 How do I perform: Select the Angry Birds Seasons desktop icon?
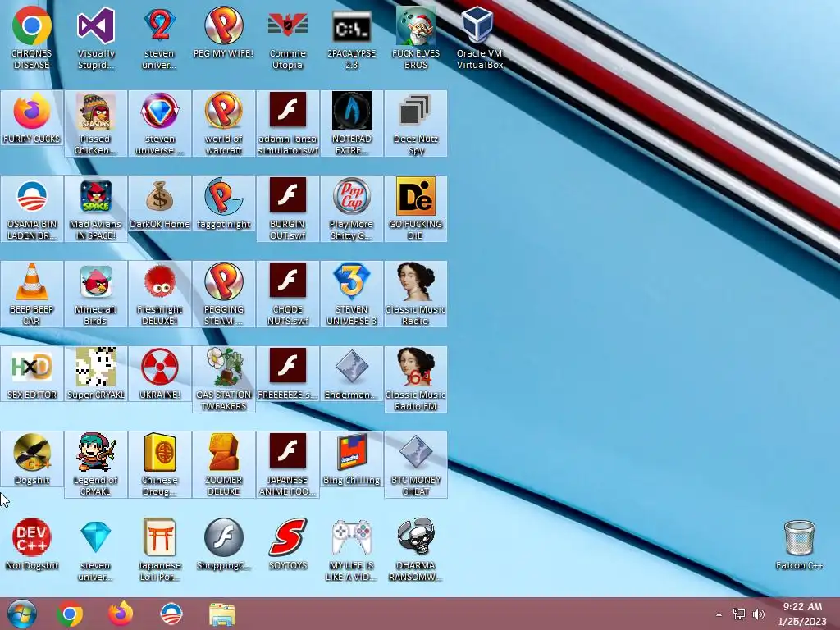[96, 123]
